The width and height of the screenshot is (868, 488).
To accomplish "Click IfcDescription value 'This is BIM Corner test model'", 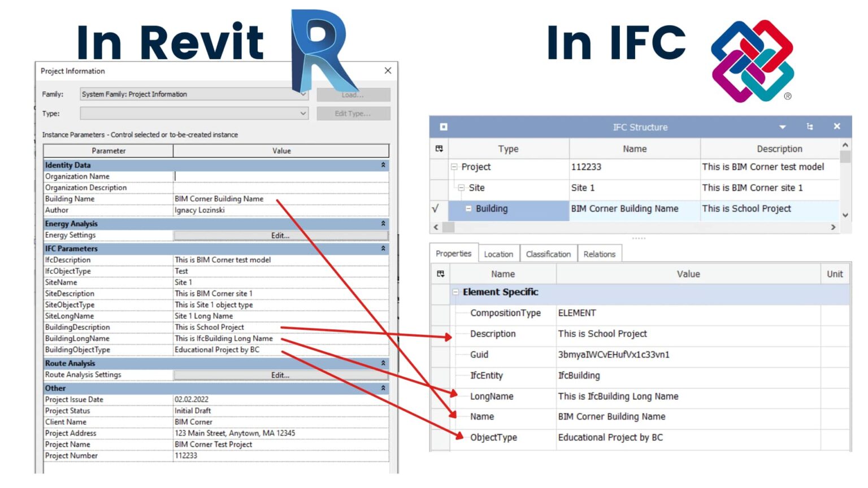I will [223, 260].
